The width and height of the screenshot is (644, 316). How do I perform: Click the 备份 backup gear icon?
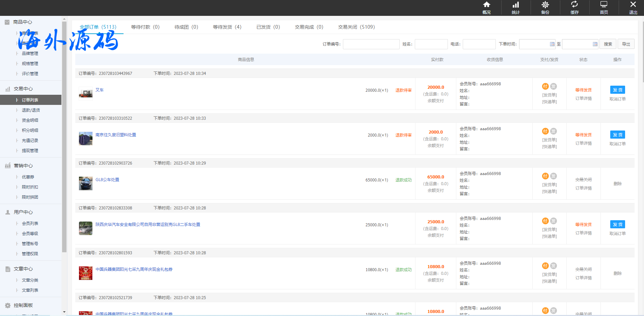(545, 5)
